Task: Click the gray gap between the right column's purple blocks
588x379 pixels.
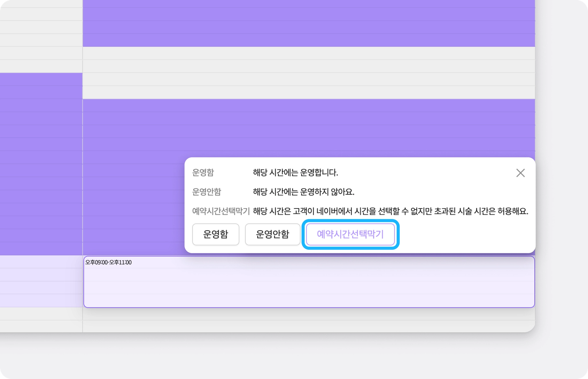Action: pyautogui.click(x=309, y=73)
